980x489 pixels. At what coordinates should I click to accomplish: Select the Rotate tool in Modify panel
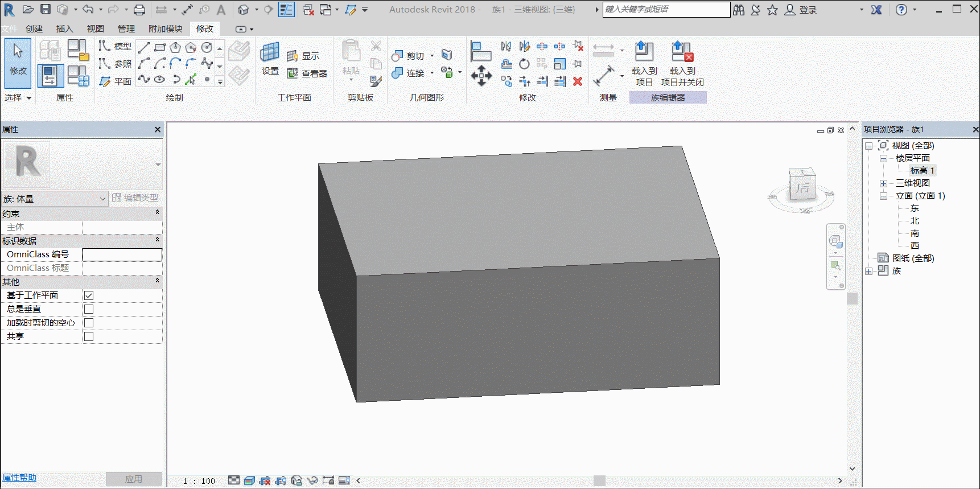pyautogui.click(x=524, y=64)
